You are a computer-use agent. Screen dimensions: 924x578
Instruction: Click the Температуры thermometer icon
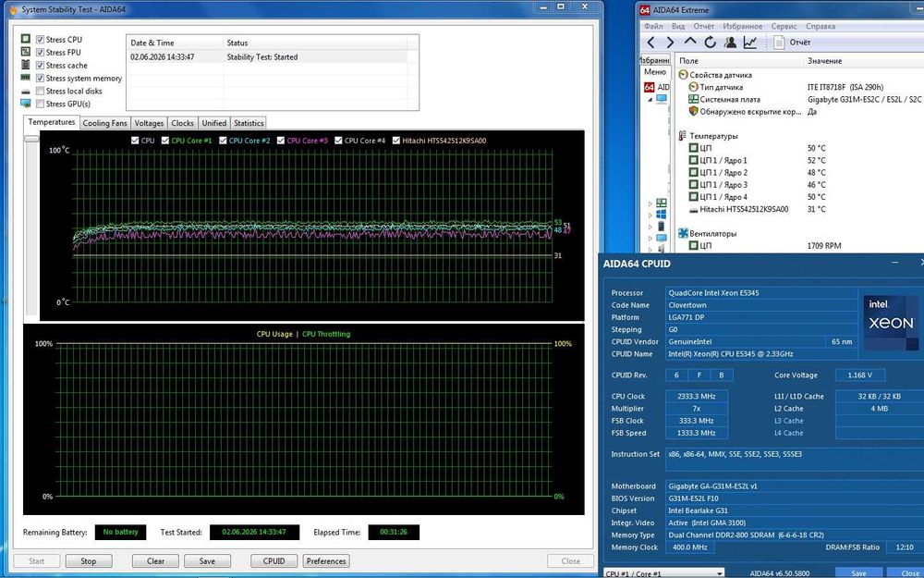click(x=683, y=136)
